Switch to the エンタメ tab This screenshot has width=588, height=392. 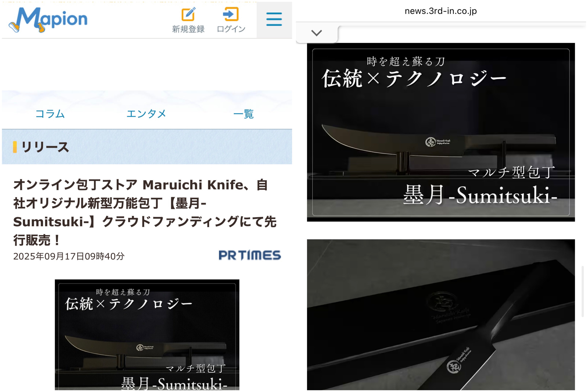146,114
